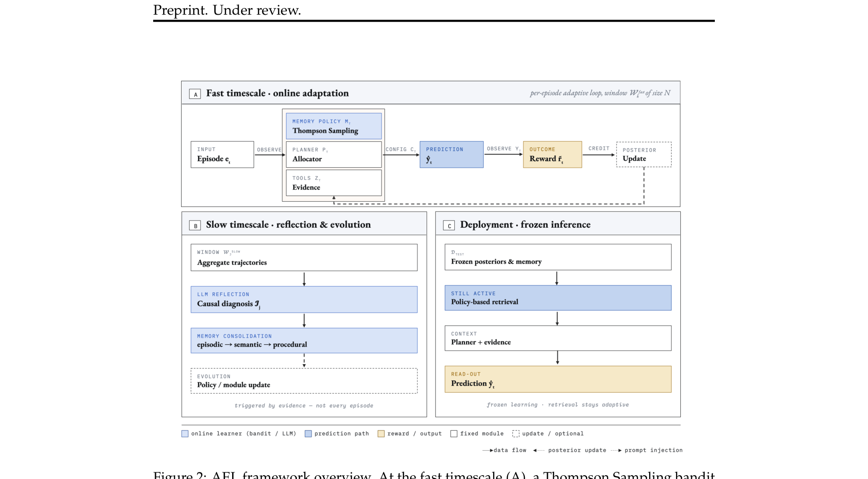Viewport: 868px width, 479px height.
Task: Click the Thompson Sampling memory policy box
Action: coord(333,126)
